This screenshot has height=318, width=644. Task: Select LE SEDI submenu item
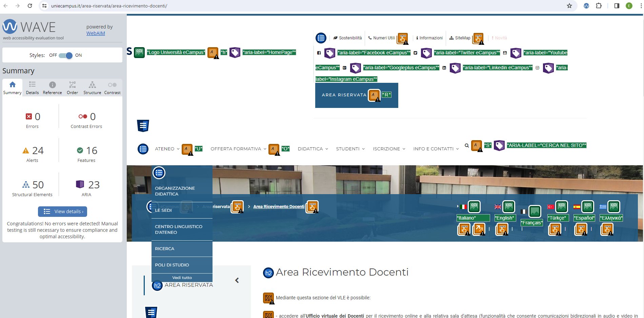(x=182, y=210)
